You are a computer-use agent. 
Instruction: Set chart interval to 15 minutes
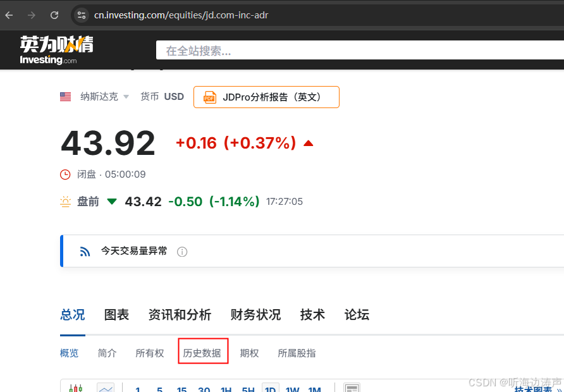click(x=181, y=389)
